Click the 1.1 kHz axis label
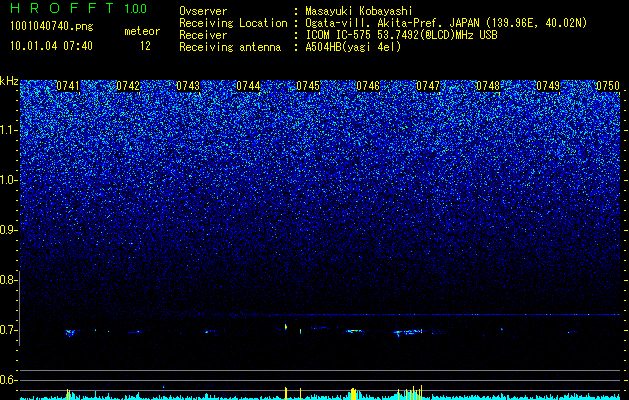 tap(7, 131)
